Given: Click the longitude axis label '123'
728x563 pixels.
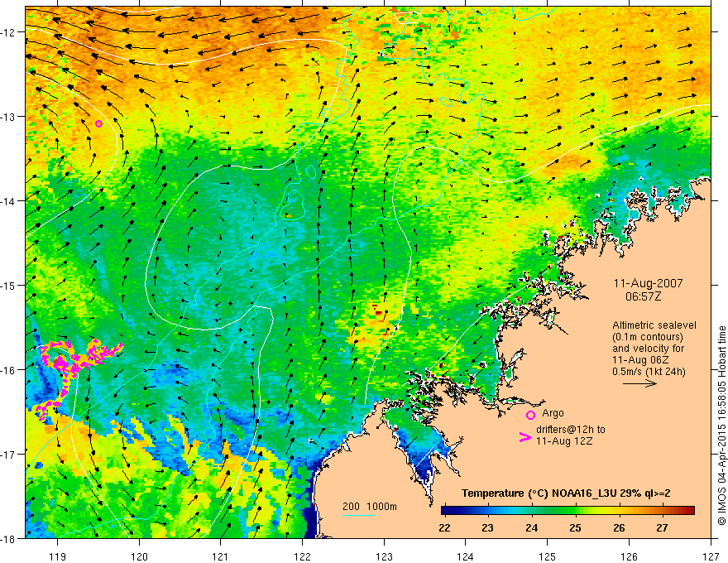Looking at the screenshot, I should pyautogui.click(x=384, y=556).
